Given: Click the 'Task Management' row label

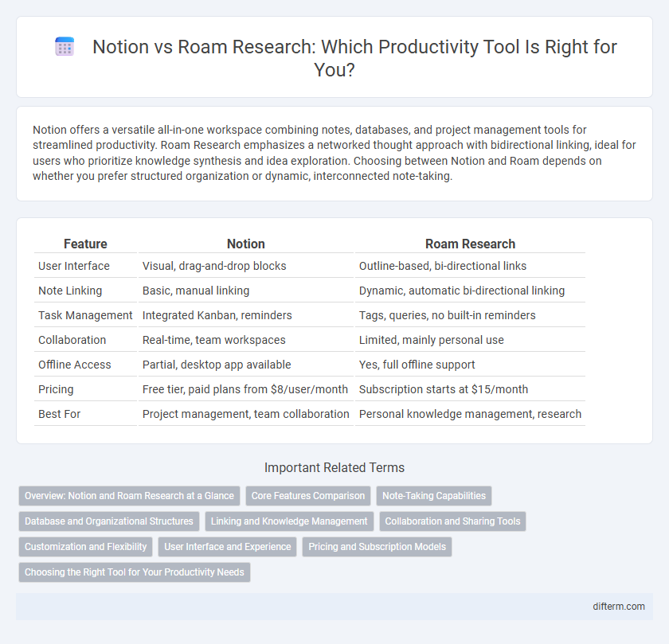Looking at the screenshot, I should click(85, 315).
